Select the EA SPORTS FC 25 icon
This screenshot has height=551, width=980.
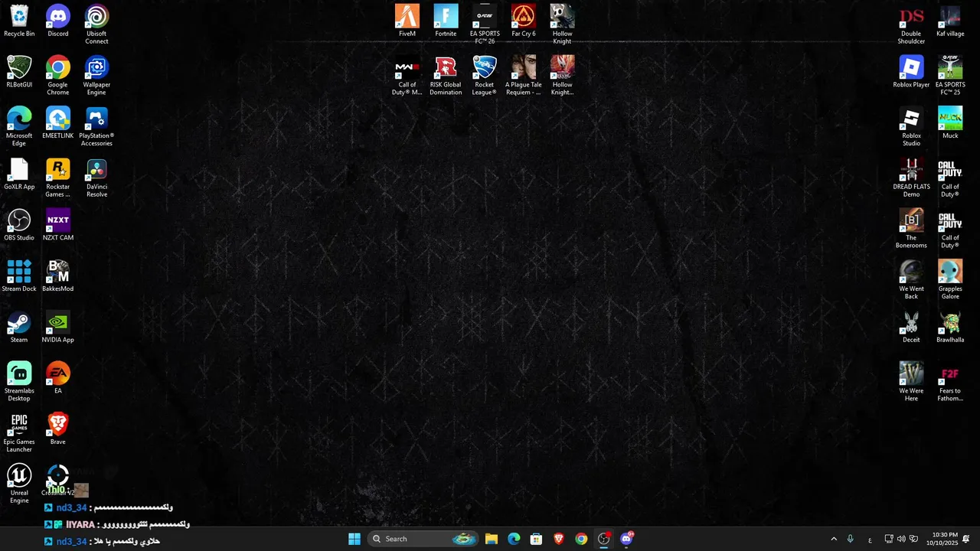pos(950,76)
